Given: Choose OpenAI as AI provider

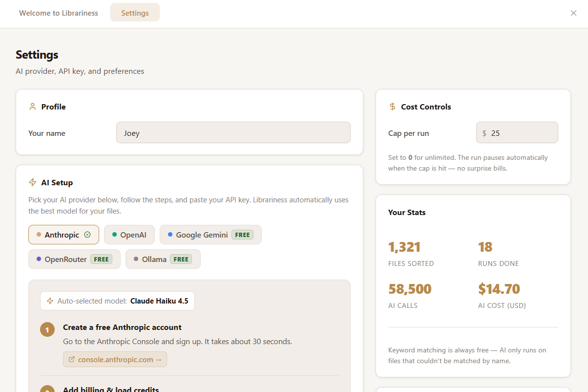Looking at the screenshot, I should click(x=129, y=235).
